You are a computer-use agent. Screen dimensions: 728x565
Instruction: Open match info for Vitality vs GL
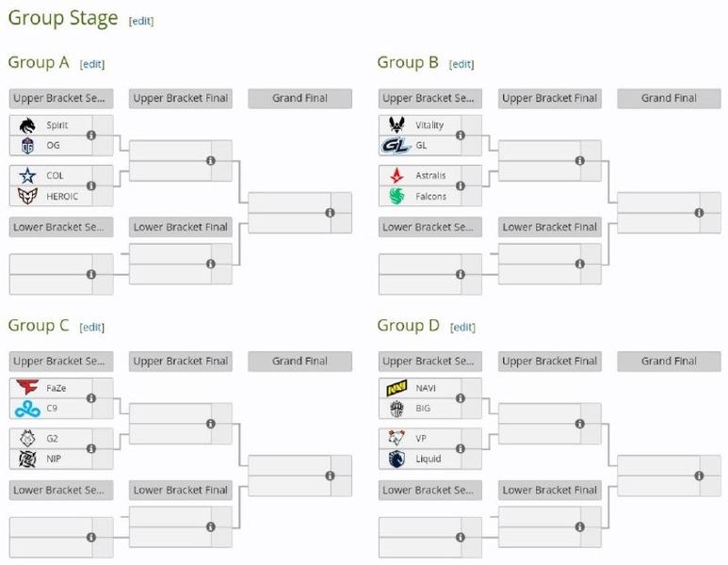[461, 136]
